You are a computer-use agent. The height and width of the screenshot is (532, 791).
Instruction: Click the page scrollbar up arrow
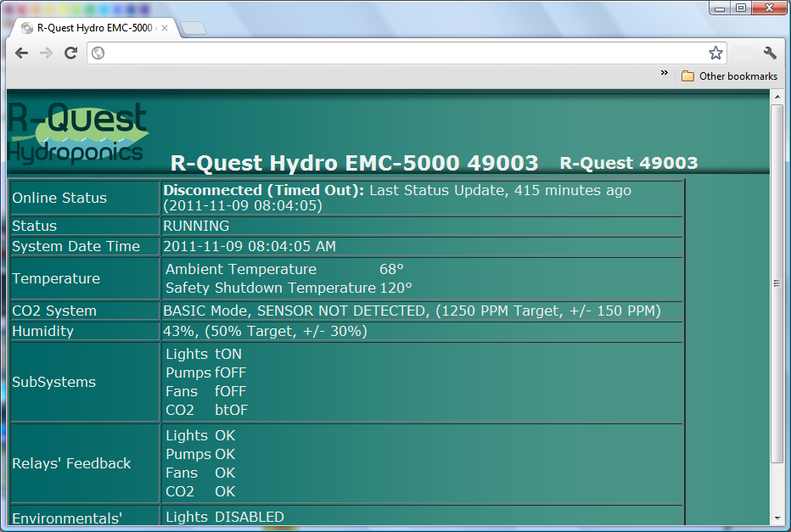777,97
